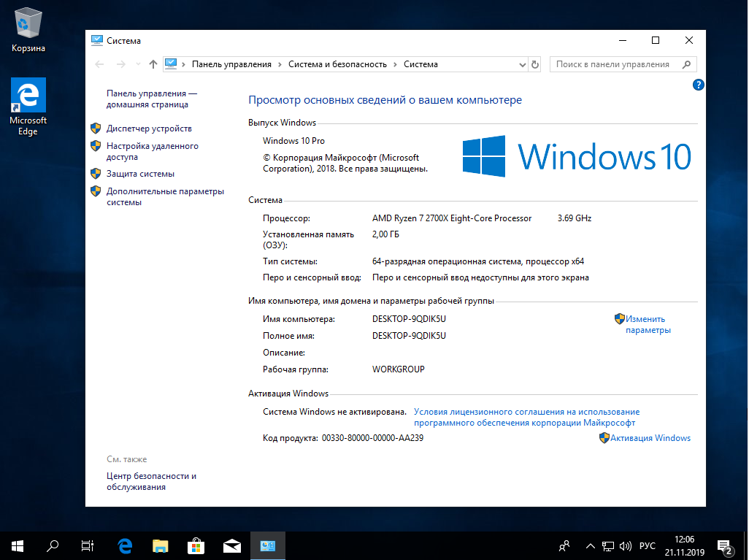Click the WORKGROUP value
Viewport: 749px width, 560px height.
[x=399, y=369]
